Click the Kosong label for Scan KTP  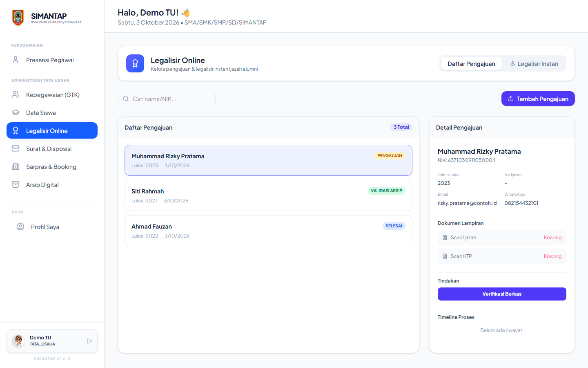553,256
